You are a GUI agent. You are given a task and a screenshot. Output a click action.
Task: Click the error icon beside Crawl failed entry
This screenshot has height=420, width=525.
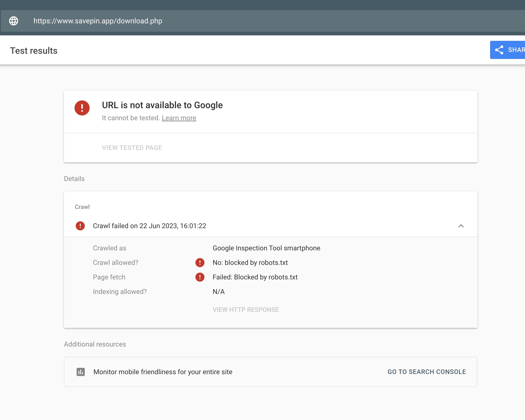click(x=80, y=226)
